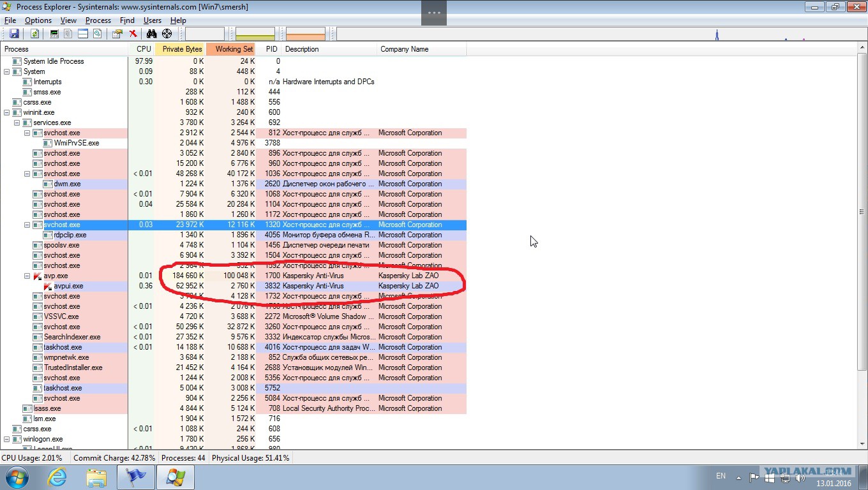
Task: Click the CPU usage mini graph in toolbar
Action: pyautogui.click(x=205, y=33)
